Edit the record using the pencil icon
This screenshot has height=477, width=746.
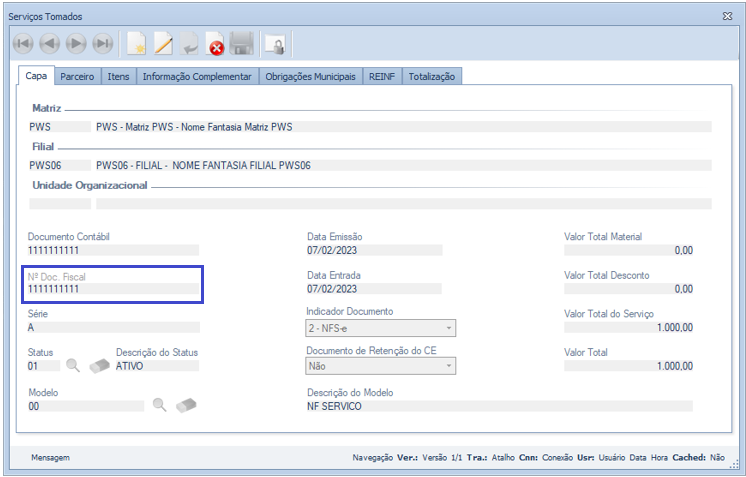pos(163,44)
